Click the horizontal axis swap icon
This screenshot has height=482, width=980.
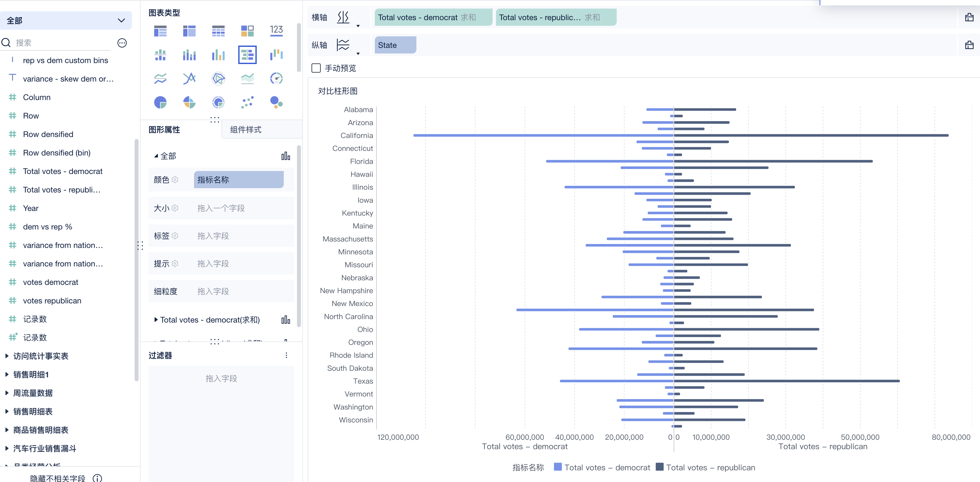click(x=343, y=17)
